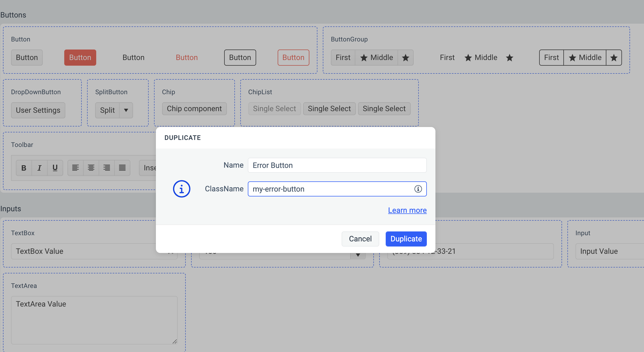Click the Italic formatting icon in toolbar
This screenshot has width=644, height=352.
click(x=39, y=168)
